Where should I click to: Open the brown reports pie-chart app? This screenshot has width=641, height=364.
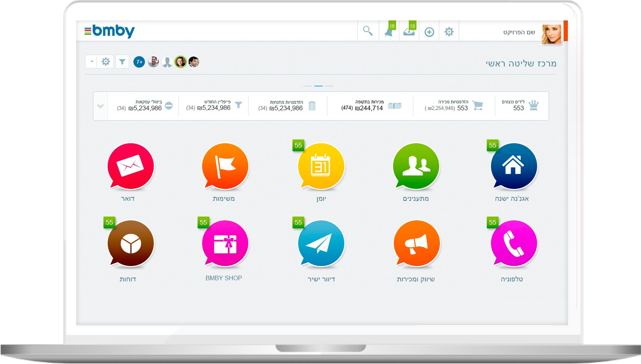[131, 244]
